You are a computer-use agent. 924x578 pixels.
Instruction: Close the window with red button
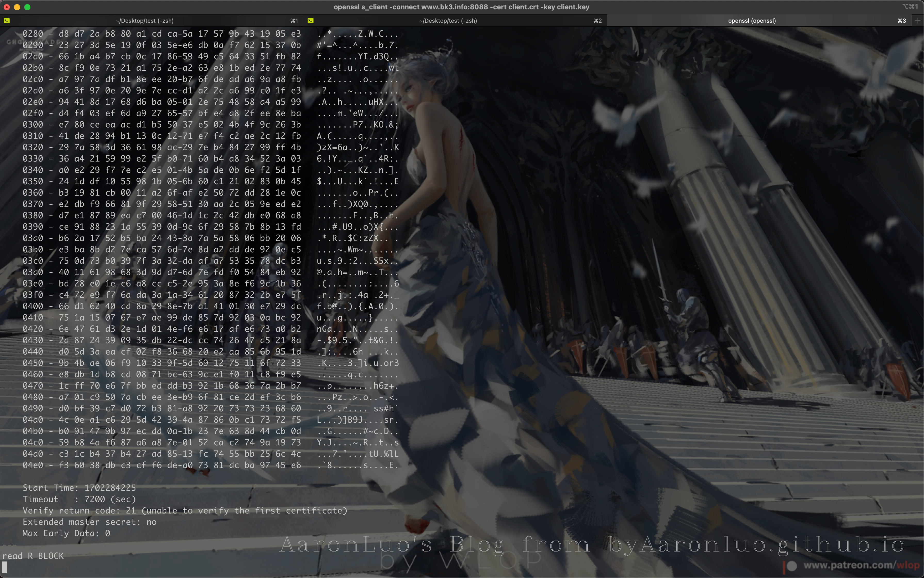[x=6, y=7]
